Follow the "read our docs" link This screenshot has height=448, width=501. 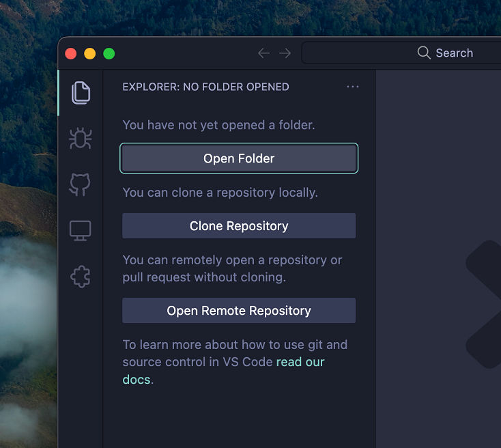[x=300, y=362]
